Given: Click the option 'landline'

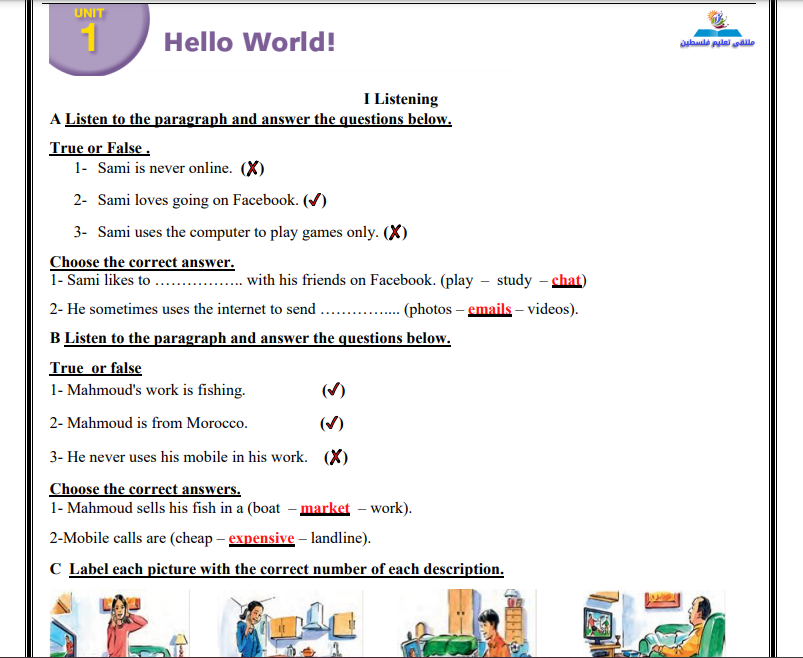Looking at the screenshot, I should (x=337, y=538).
